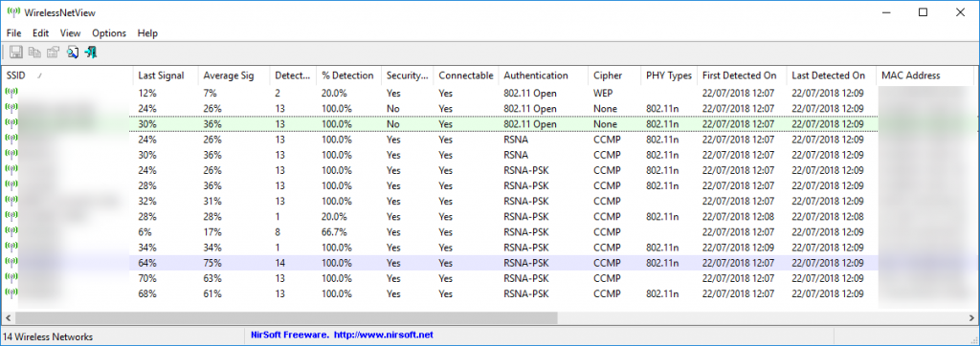
Task: Select the wireless icon of the WEP network row
Action: point(11,93)
